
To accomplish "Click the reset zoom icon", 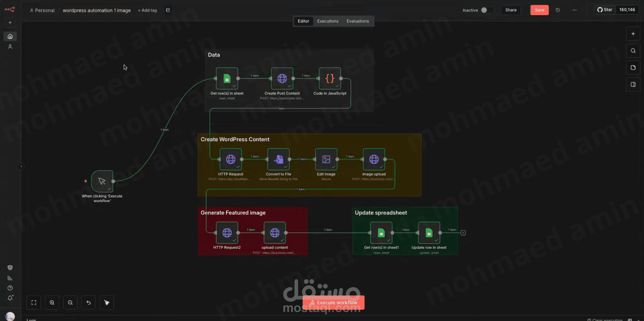I will tap(89, 303).
